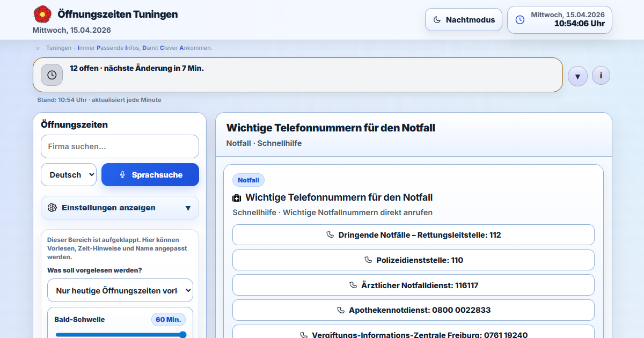The image size is (644, 338).
Task: Click the phone icon beside Rettungsleitstelle 112
Action: 330,234
